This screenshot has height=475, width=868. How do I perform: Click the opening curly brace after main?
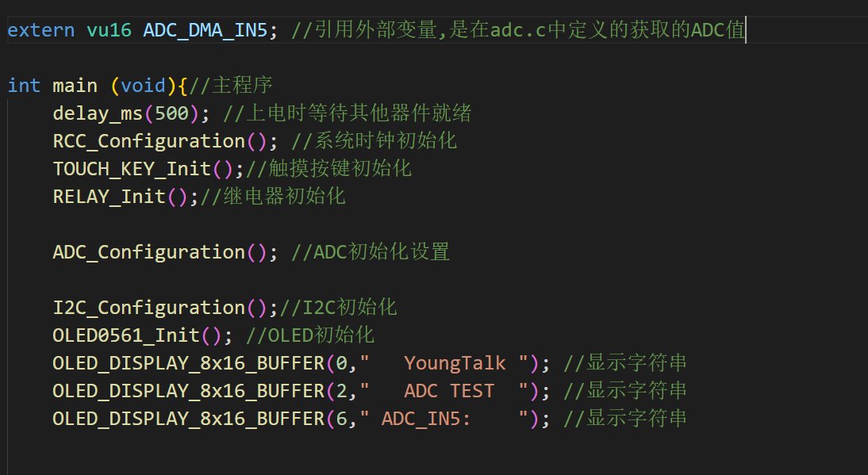tap(182, 86)
